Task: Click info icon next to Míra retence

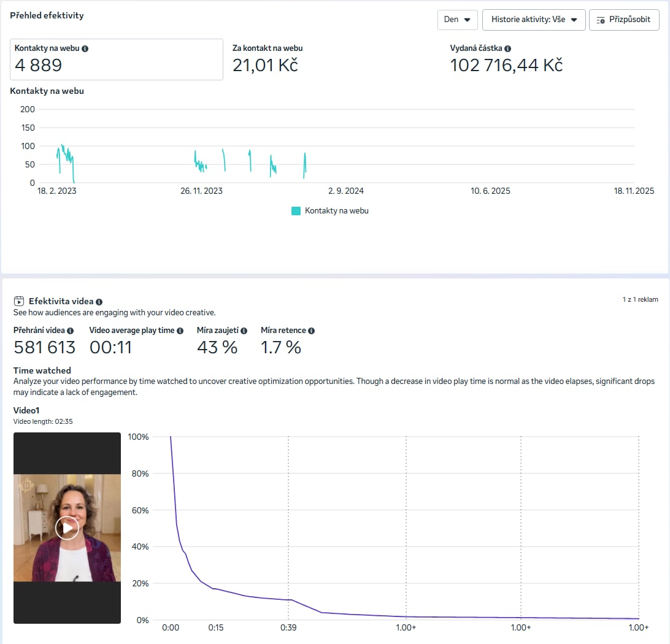Action: coord(312,331)
